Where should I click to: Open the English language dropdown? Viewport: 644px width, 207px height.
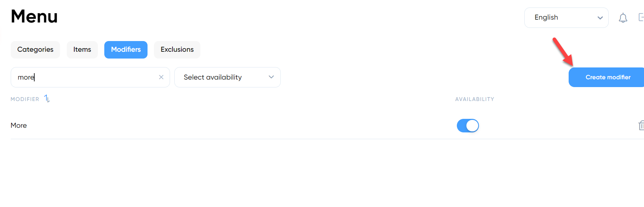pyautogui.click(x=566, y=17)
